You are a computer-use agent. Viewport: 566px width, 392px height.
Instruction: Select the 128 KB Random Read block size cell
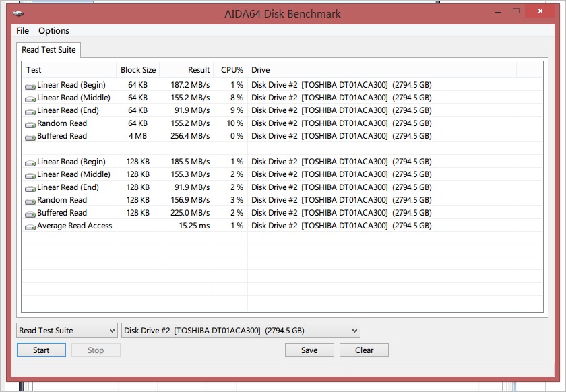(x=138, y=200)
